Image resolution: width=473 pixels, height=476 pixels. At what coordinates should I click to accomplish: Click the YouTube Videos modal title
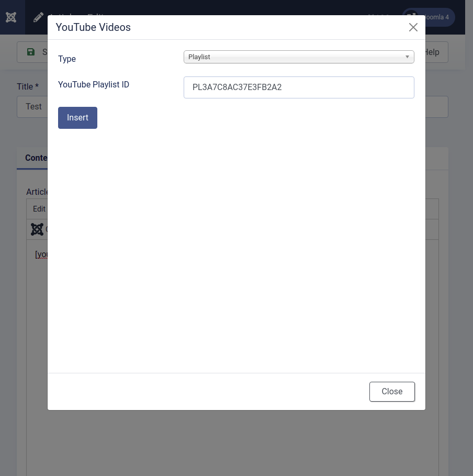[93, 27]
